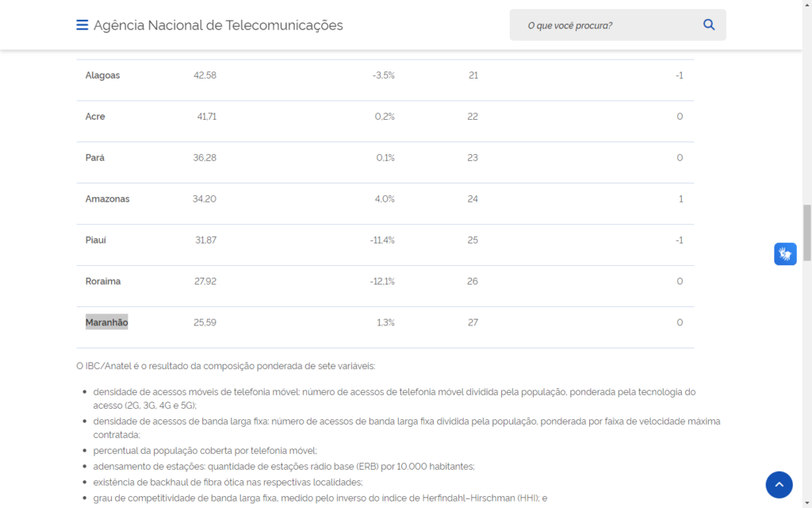Click the highlighted Maranhão state name

[107, 322]
